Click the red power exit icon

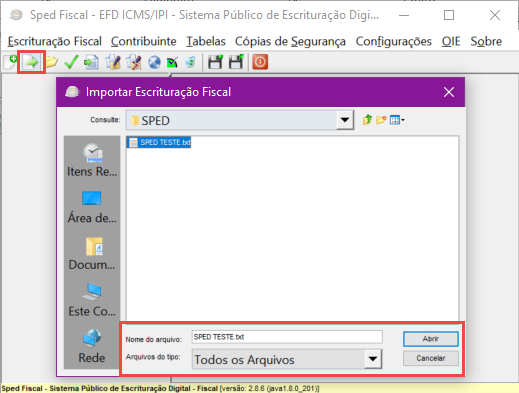point(260,62)
